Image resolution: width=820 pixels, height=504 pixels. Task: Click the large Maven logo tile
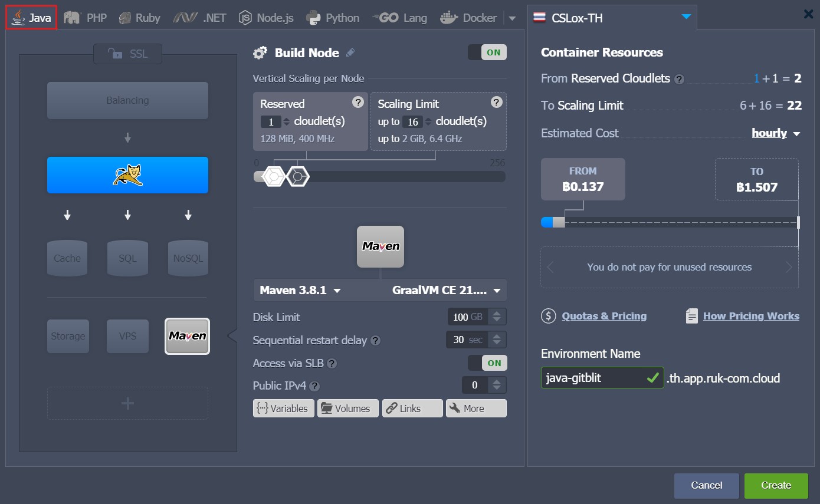click(381, 246)
